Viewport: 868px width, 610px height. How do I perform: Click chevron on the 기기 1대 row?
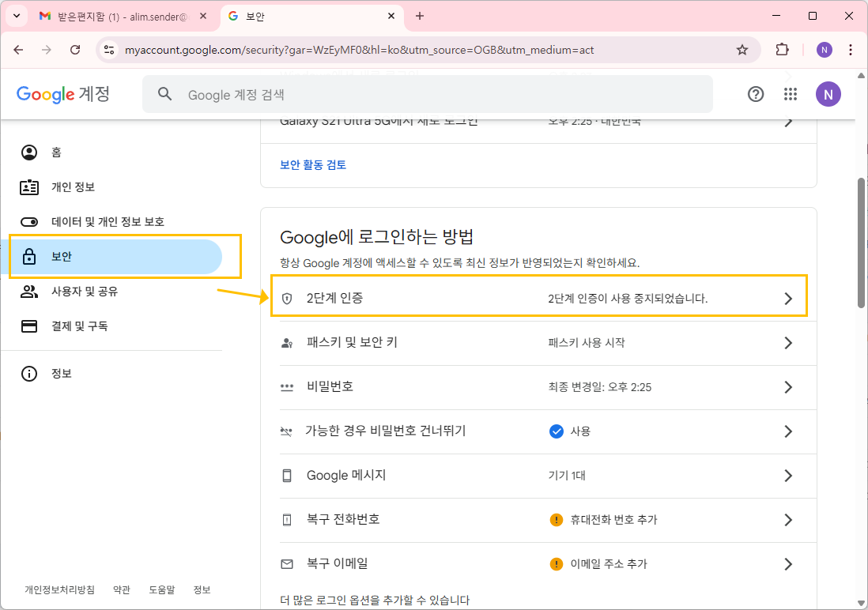(788, 476)
